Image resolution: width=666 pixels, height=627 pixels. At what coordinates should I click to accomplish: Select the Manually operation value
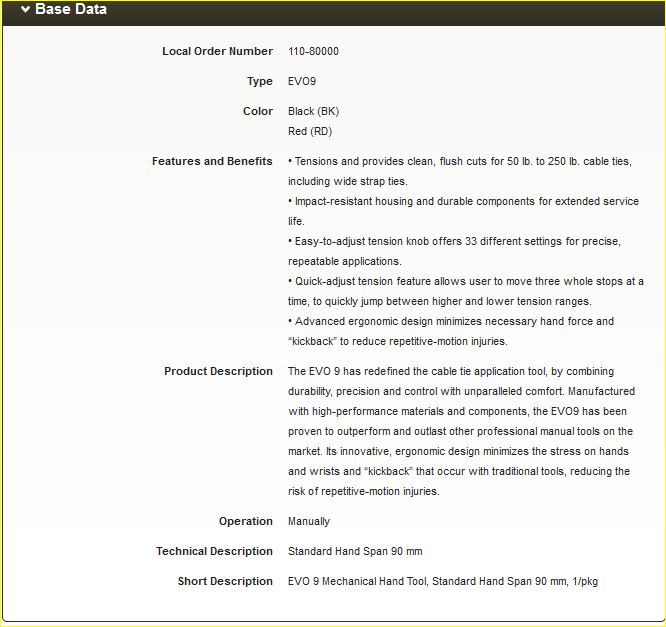pyautogui.click(x=309, y=521)
